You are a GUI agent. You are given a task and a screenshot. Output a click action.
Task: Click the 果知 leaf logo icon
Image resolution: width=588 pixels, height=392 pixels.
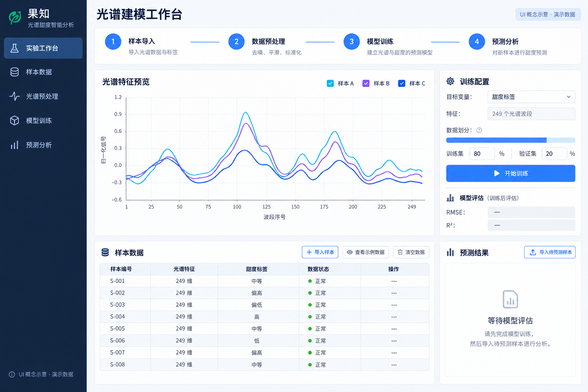[x=15, y=17]
